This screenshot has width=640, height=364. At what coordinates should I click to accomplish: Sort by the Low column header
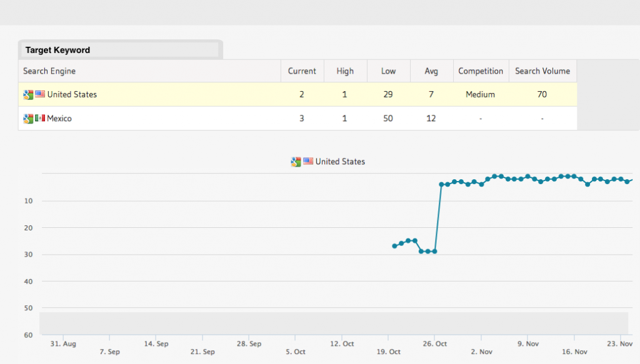pyautogui.click(x=389, y=71)
